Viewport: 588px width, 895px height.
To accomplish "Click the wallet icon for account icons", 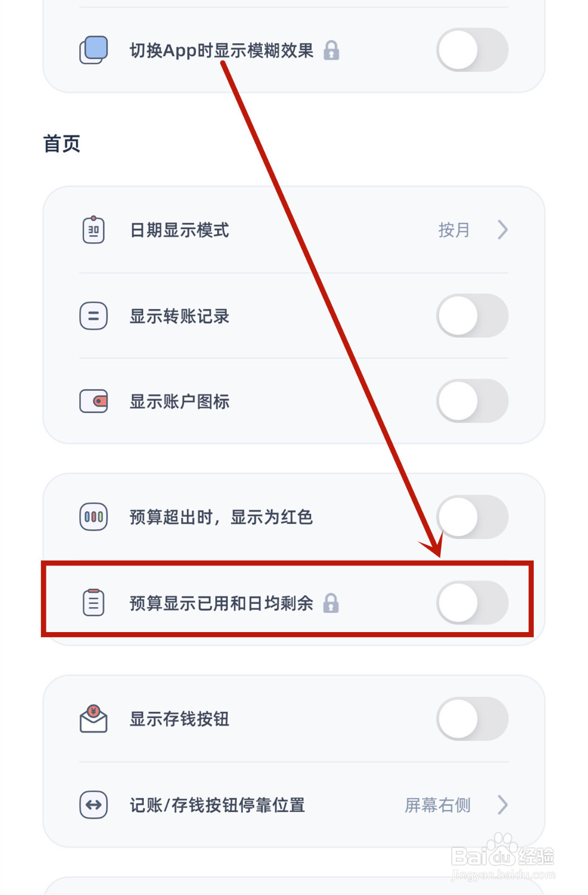I will 93,401.
